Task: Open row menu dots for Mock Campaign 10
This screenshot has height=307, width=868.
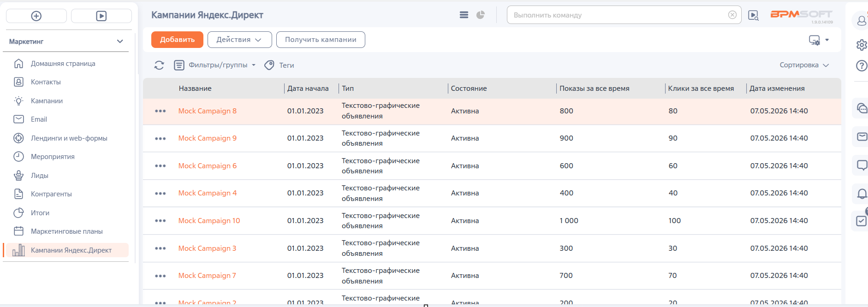Action: [161, 221]
